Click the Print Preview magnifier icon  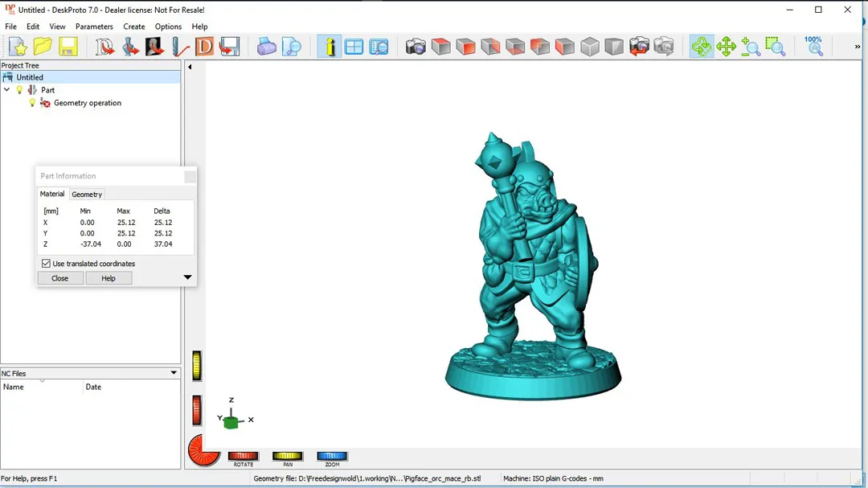291,47
